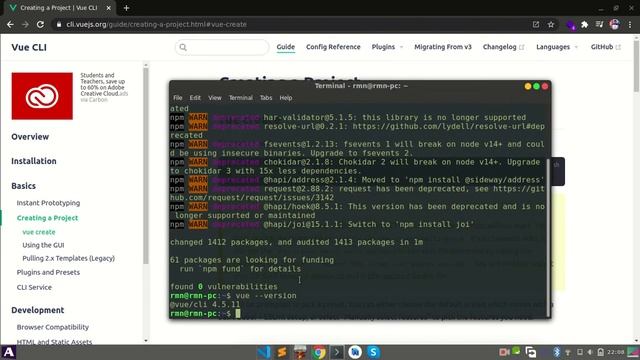Maximize terminal with green button

click(536, 86)
